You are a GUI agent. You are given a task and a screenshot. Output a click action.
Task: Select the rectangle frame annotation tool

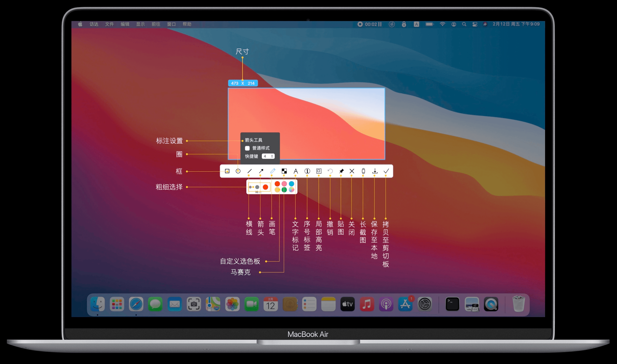tap(227, 171)
